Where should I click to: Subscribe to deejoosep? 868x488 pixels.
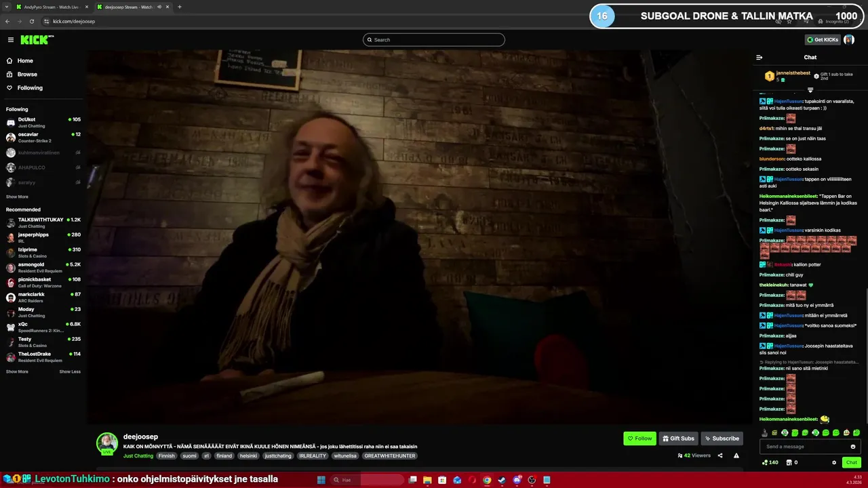click(x=722, y=439)
